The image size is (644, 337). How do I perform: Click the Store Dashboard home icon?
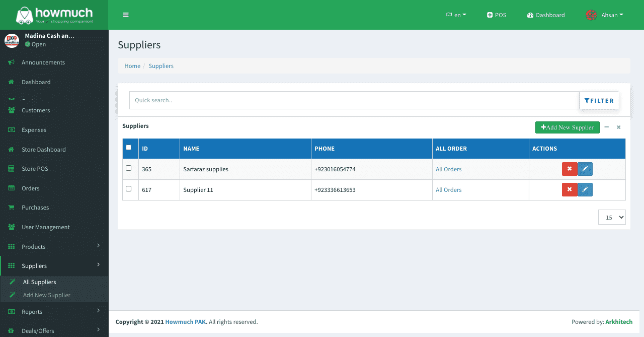[11, 150]
